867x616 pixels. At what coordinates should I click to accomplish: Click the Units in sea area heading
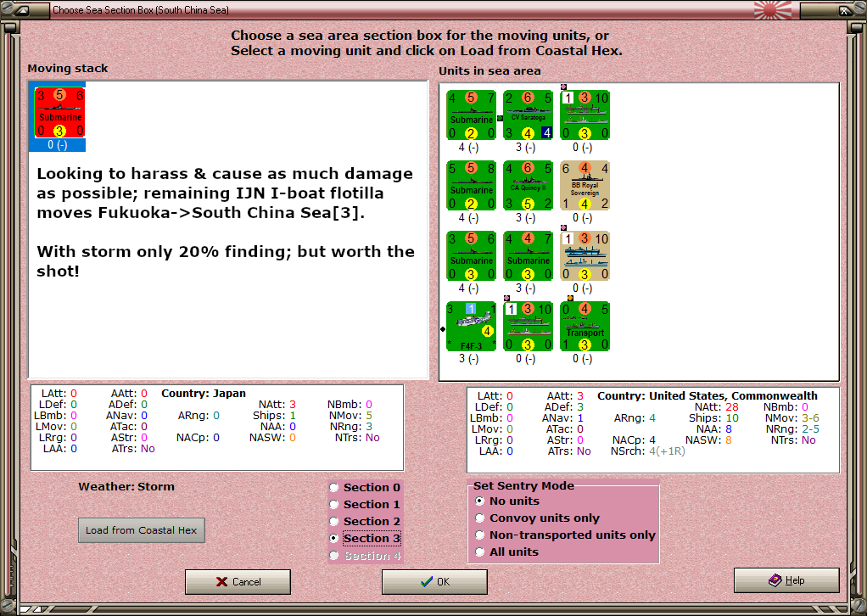(x=489, y=70)
